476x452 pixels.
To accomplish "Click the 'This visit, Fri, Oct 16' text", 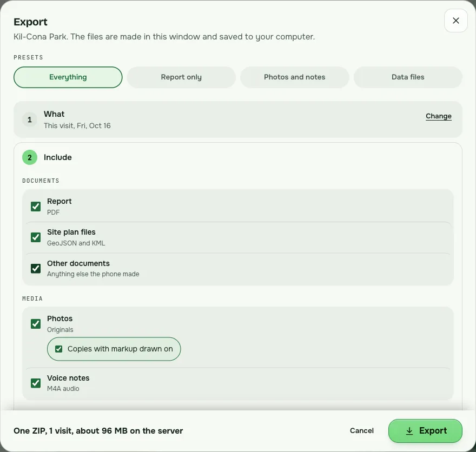I will (x=77, y=125).
